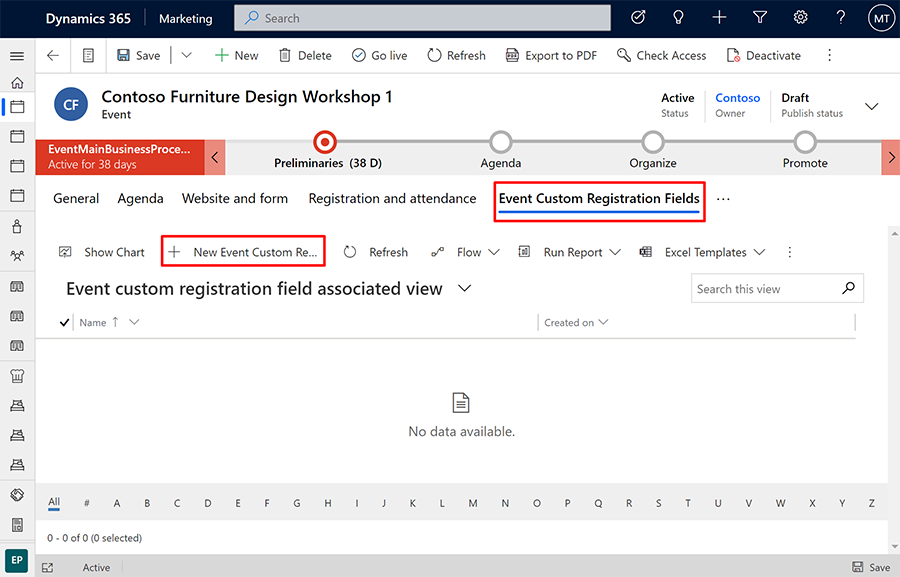Toggle the select-all checkmark in grid header
The width and height of the screenshot is (900, 577).
coord(65,322)
